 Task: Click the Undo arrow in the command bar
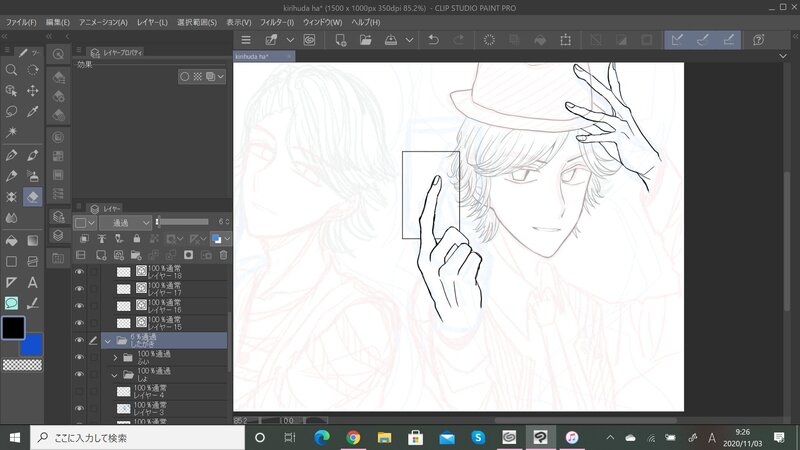pyautogui.click(x=433, y=40)
